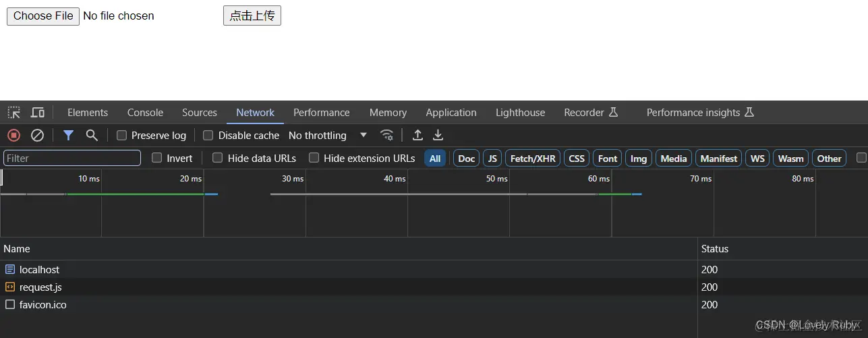Sort by the Name column header
Viewport: 868px width, 338px height.
pyautogui.click(x=349, y=249)
